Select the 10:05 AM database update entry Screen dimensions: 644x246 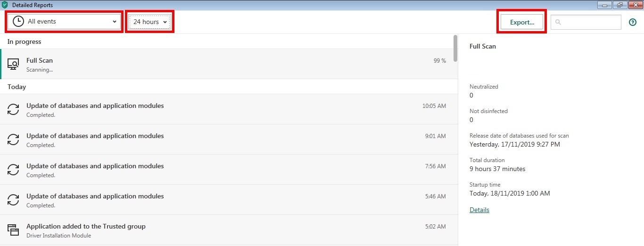(x=226, y=110)
